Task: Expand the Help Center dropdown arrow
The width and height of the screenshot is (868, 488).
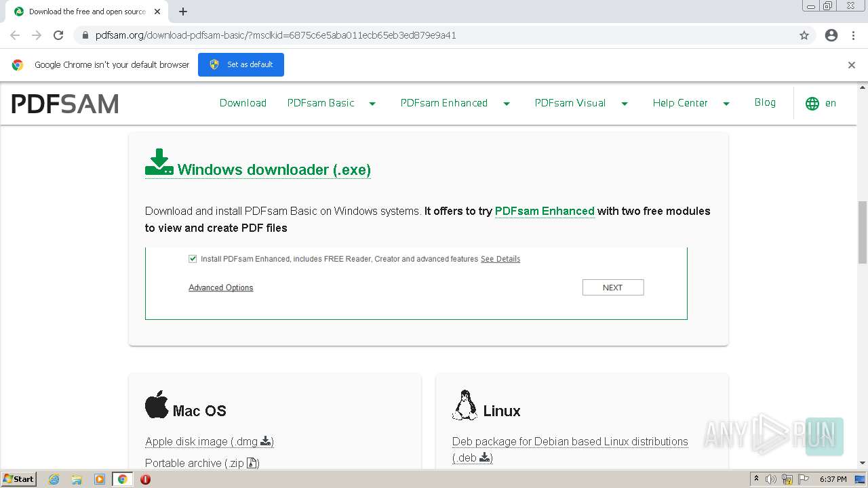Action: (x=726, y=104)
